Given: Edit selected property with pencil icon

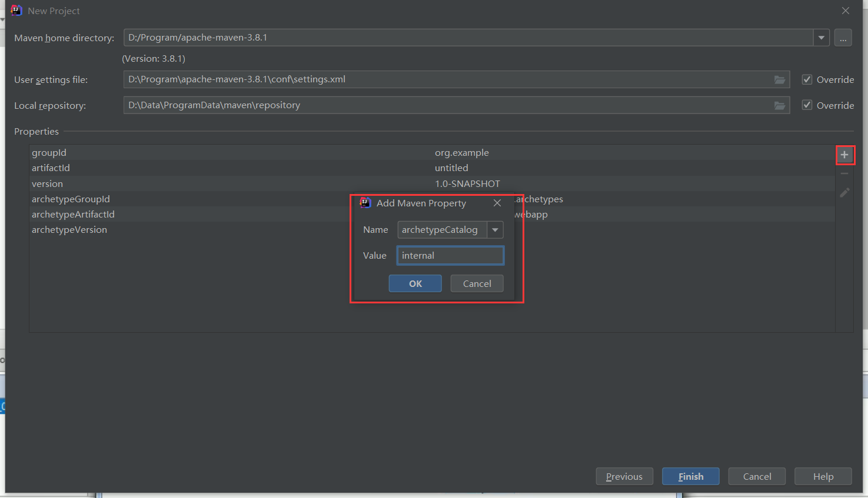Looking at the screenshot, I should pos(844,192).
